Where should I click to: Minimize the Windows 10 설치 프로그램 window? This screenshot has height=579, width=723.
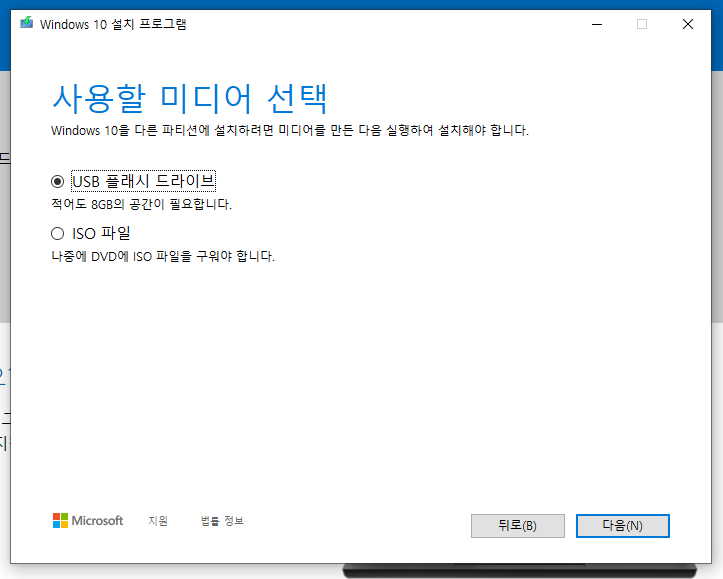pyautogui.click(x=597, y=24)
